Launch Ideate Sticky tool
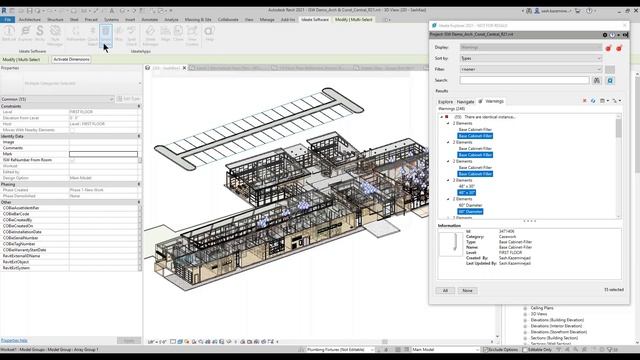 tap(40, 33)
